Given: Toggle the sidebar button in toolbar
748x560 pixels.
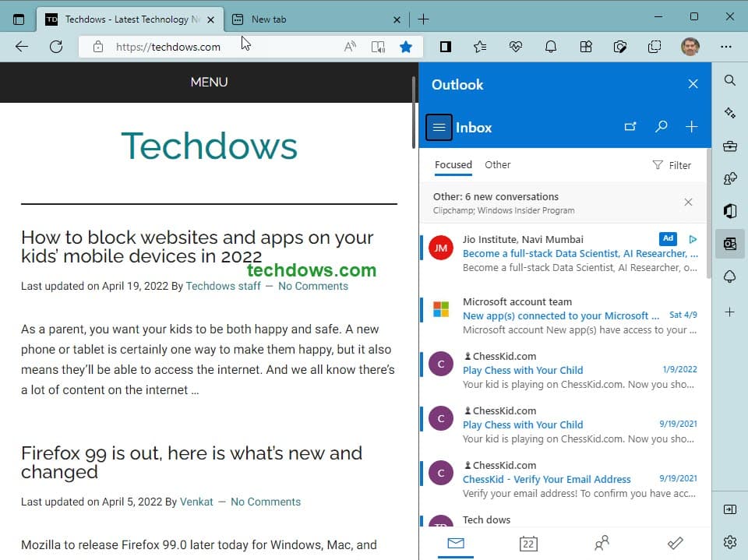Looking at the screenshot, I should [x=446, y=47].
